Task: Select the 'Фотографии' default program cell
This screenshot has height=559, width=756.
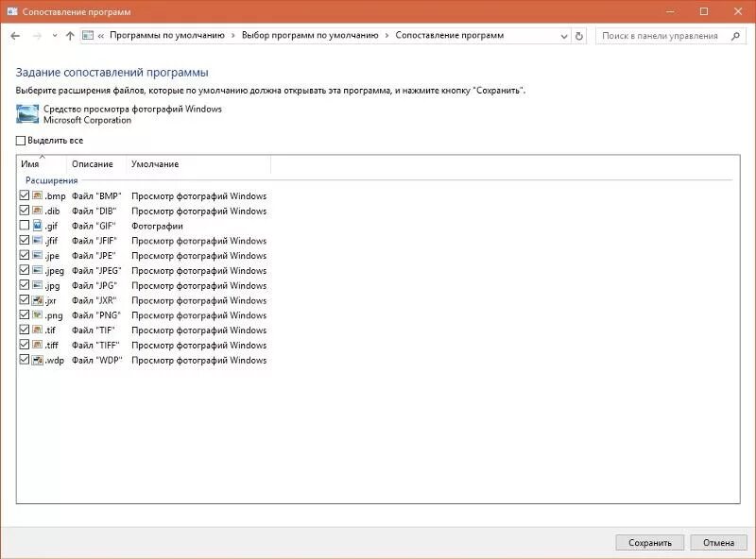Action: [157, 226]
